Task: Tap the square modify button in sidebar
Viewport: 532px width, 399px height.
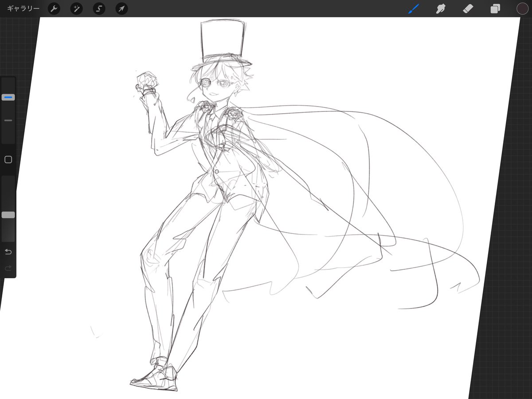Action: tap(8, 160)
